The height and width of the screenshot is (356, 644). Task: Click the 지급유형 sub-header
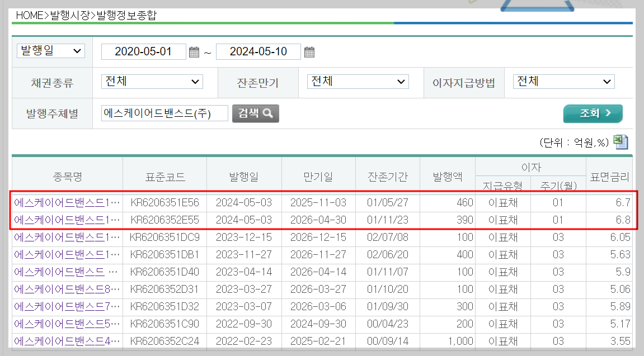click(502, 186)
